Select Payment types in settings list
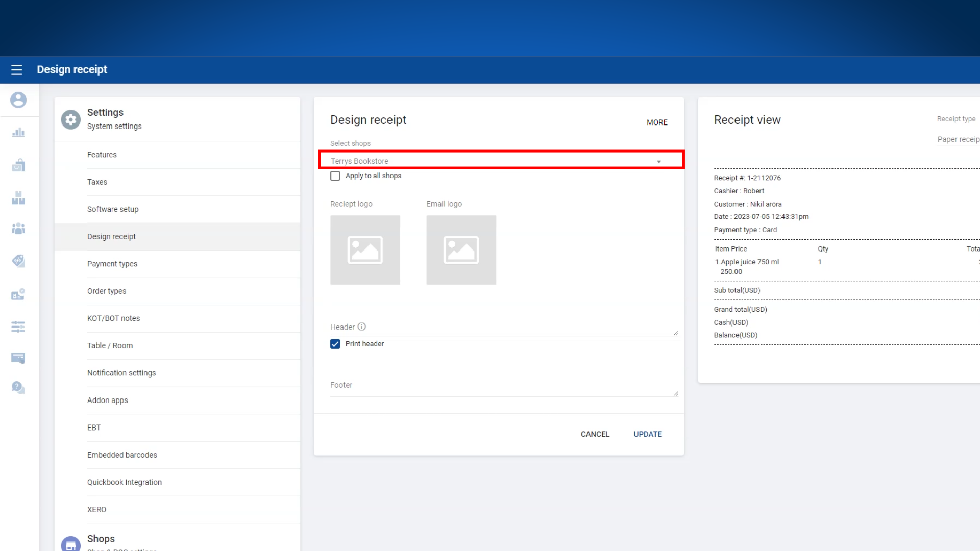This screenshot has height=551, width=980. tap(112, 264)
